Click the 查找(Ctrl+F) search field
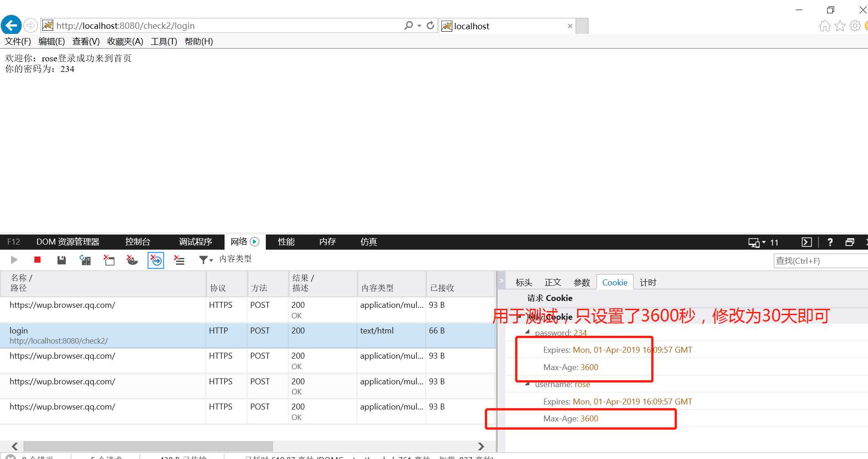 [820, 261]
